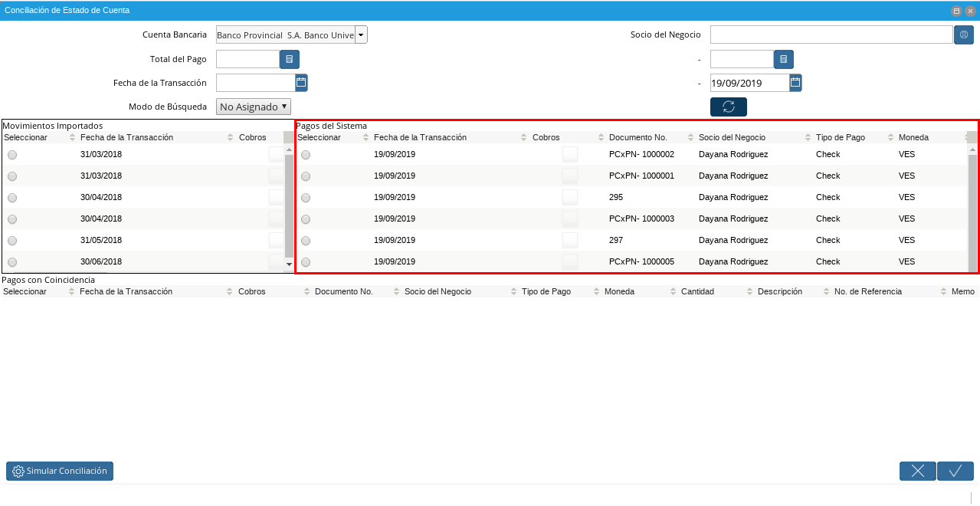
Task: Click the Socio del Negocio search icon
Action: coord(964,34)
